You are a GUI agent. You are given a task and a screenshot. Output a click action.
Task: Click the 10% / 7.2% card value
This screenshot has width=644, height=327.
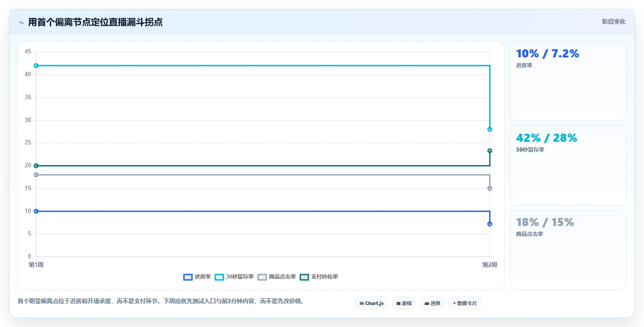548,54
